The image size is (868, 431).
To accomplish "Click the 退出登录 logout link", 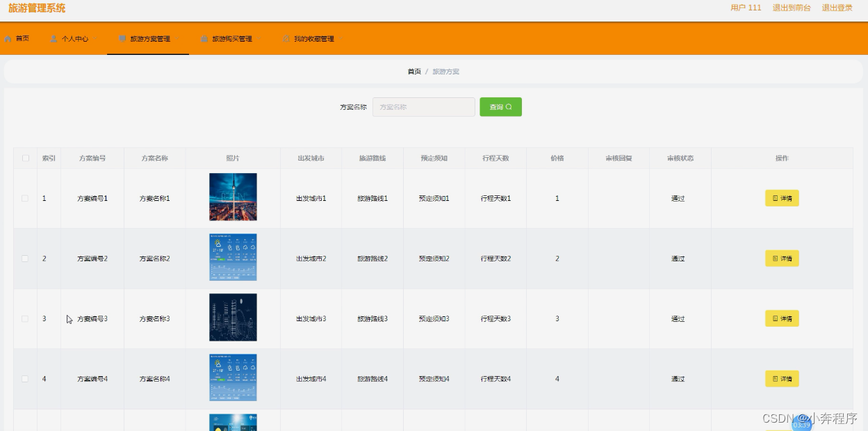I will click(x=837, y=8).
